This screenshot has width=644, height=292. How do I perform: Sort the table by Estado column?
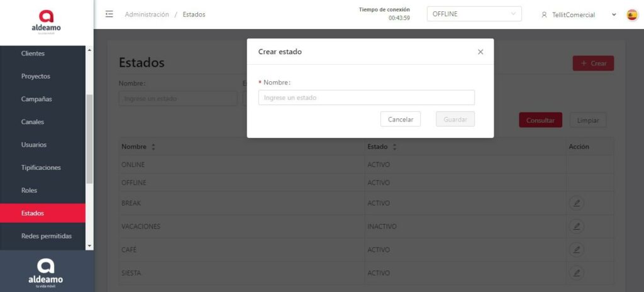[394, 147]
